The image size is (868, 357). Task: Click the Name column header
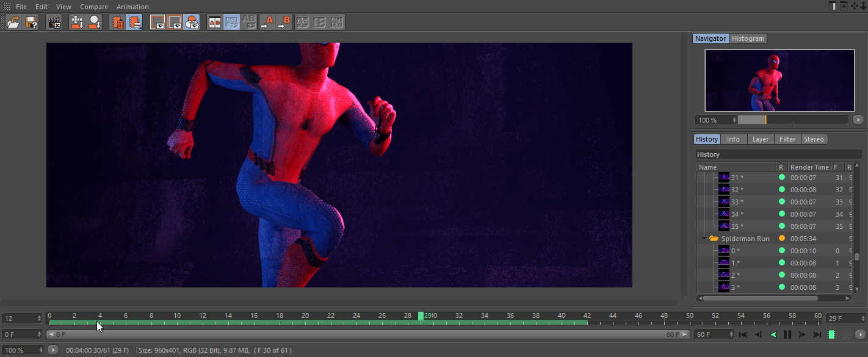tap(736, 167)
